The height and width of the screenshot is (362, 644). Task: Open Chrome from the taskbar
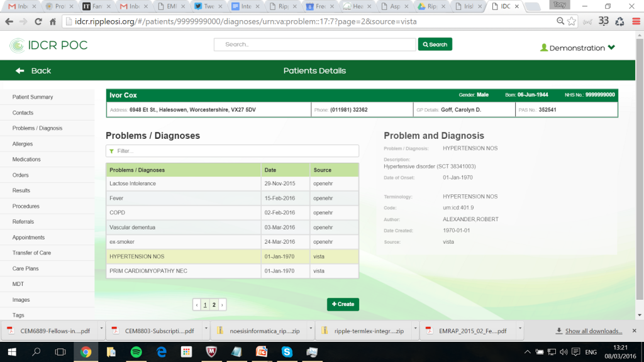coord(86,352)
